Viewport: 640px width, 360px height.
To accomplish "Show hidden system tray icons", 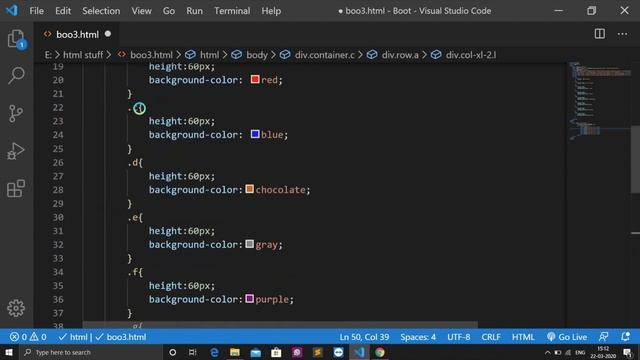I will point(547,352).
